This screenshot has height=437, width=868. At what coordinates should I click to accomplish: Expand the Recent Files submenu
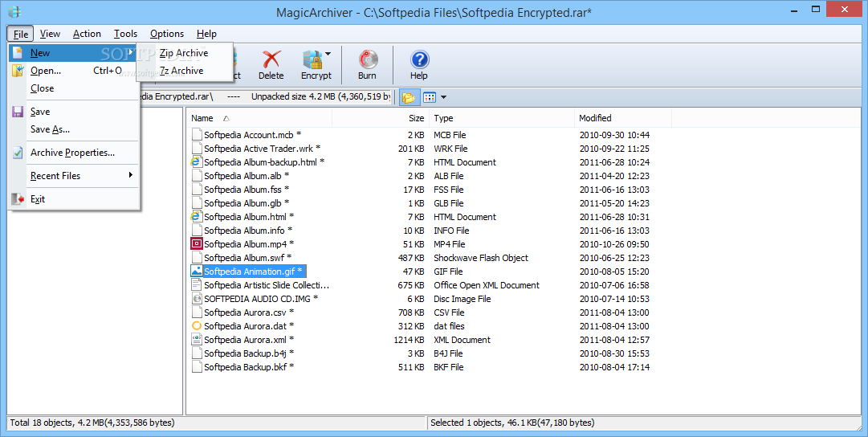coord(131,175)
